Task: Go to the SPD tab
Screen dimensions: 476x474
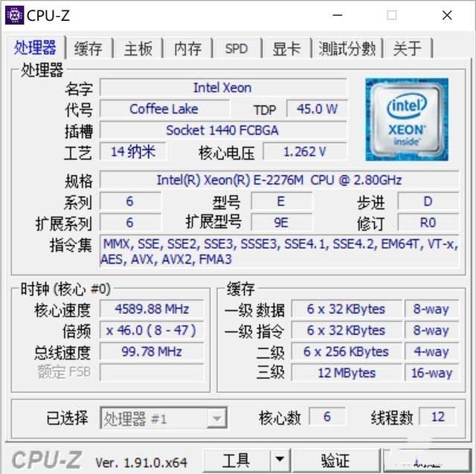Action: tap(237, 48)
